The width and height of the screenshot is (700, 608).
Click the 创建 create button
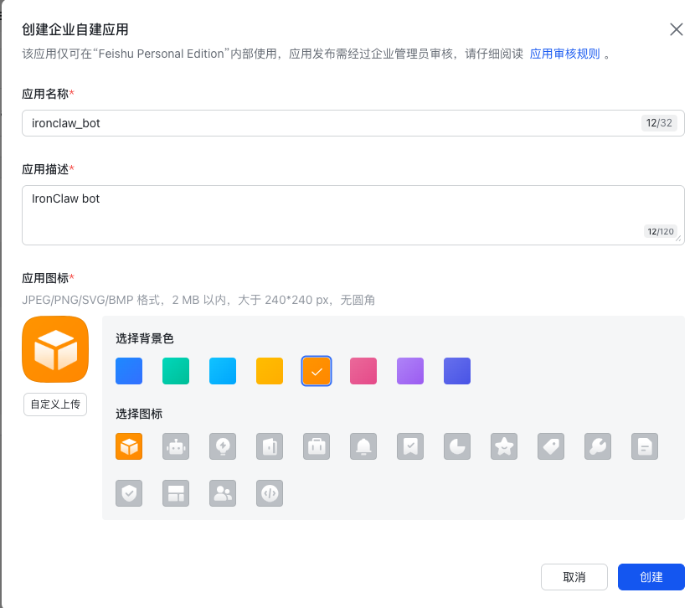tap(651, 577)
